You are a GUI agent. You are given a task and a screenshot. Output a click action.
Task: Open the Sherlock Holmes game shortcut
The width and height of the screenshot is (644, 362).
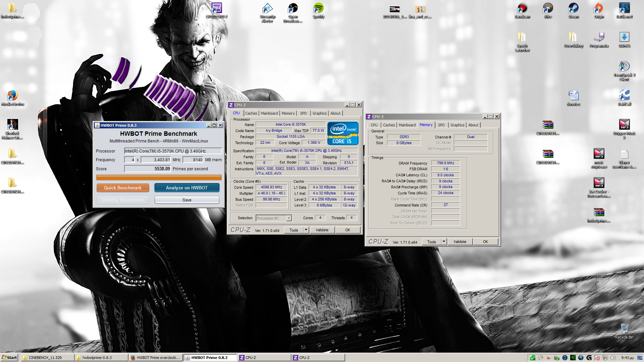click(x=12, y=129)
